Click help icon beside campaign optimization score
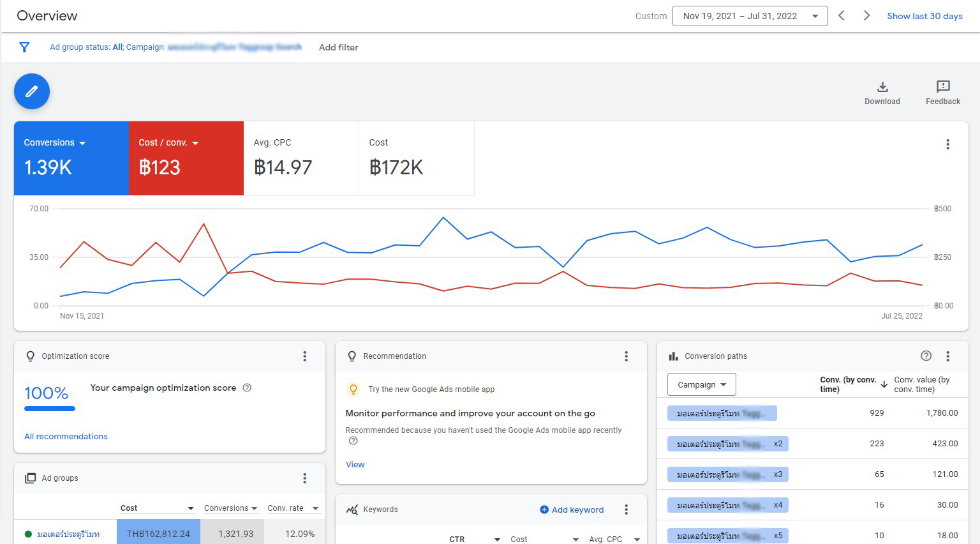The height and width of the screenshot is (544, 980). [x=247, y=388]
